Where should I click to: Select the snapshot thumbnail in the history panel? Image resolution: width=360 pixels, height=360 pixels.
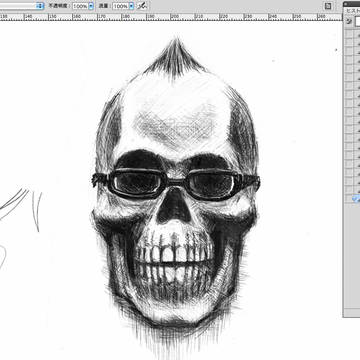click(x=357, y=21)
